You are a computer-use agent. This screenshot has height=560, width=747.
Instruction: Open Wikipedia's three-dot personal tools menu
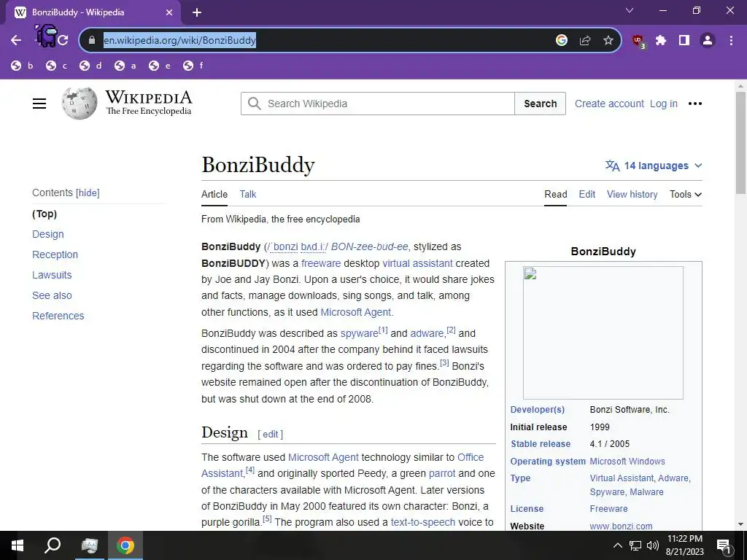point(695,104)
